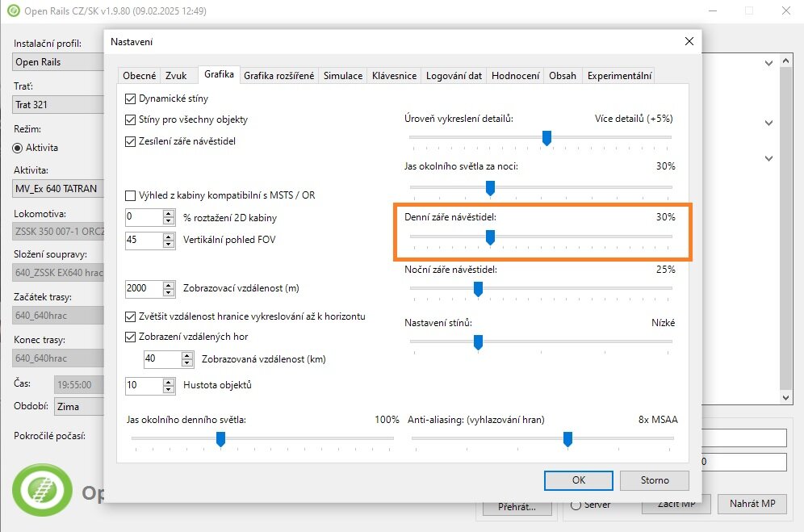The width and height of the screenshot is (804, 532).
Task: Click the Open Rails logo in title bar
Action: (13, 11)
